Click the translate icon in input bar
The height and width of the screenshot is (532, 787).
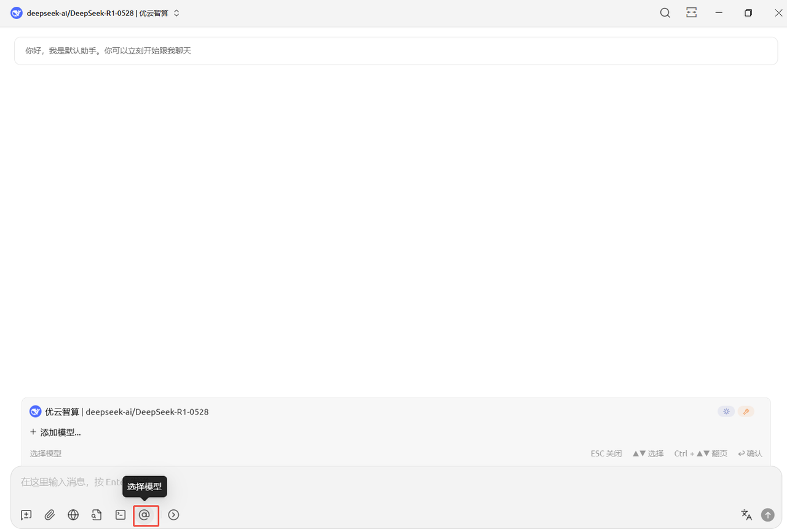746,515
